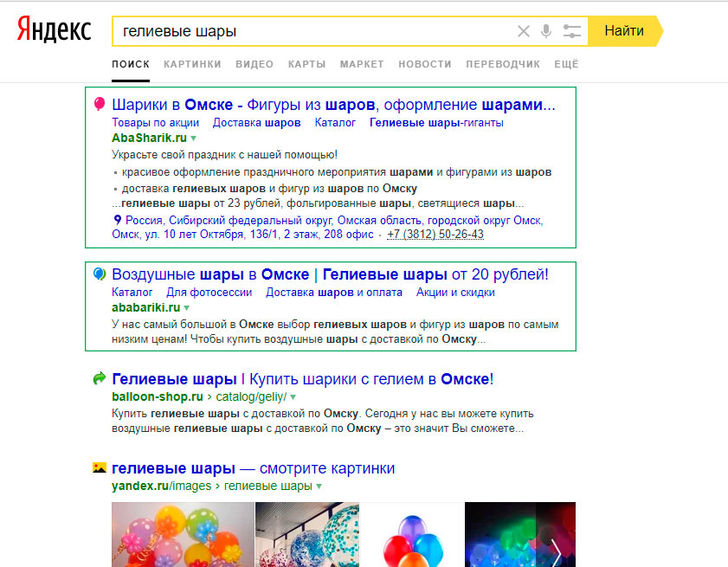
Task: Open the Ещё menu
Action: point(566,64)
